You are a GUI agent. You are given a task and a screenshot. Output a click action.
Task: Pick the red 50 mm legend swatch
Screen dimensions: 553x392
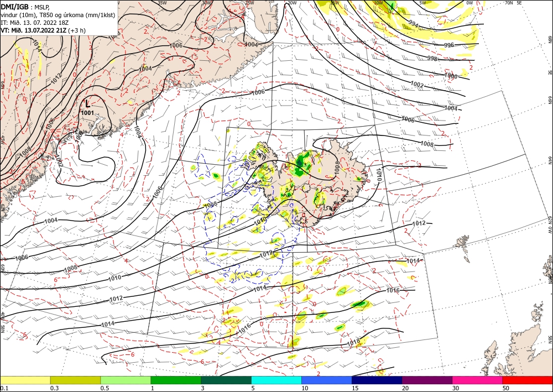click(x=528, y=380)
